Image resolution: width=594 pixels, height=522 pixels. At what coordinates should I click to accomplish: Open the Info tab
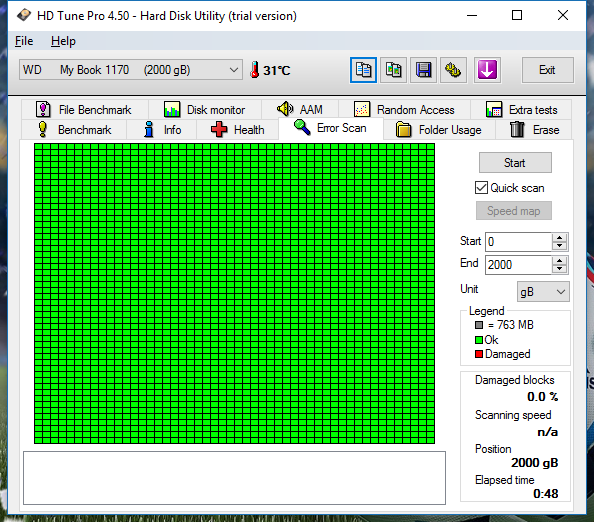pyautogui.click(x=162, y=130)
